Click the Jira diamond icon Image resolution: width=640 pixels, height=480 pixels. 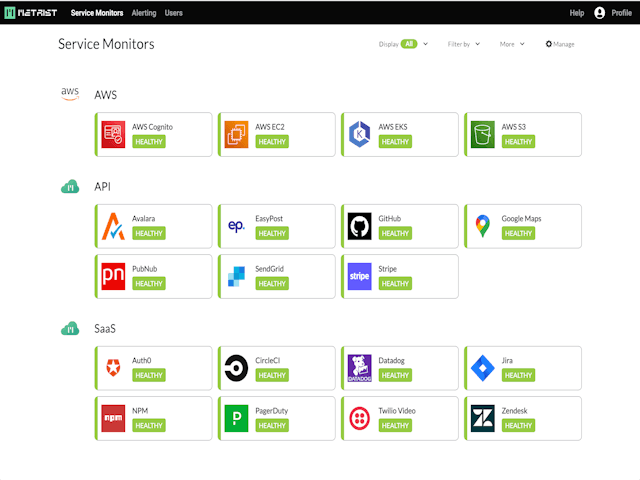click(x=482, y=368)
